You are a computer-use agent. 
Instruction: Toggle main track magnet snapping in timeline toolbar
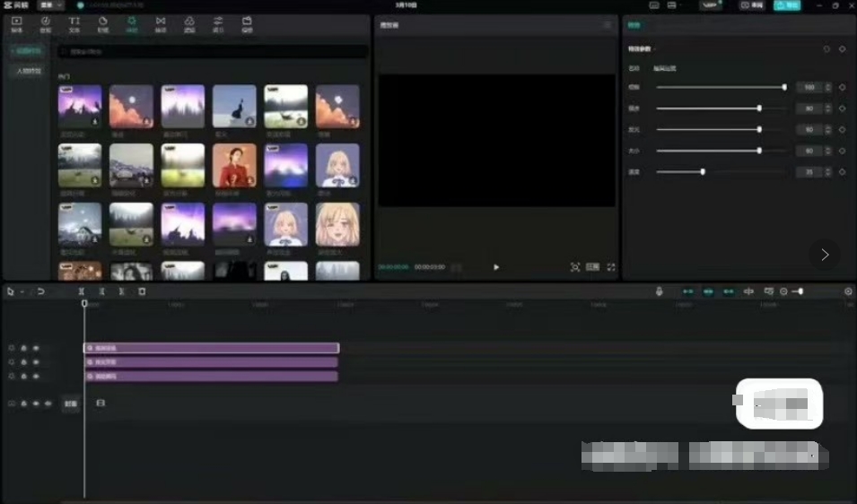click(687, 291)
